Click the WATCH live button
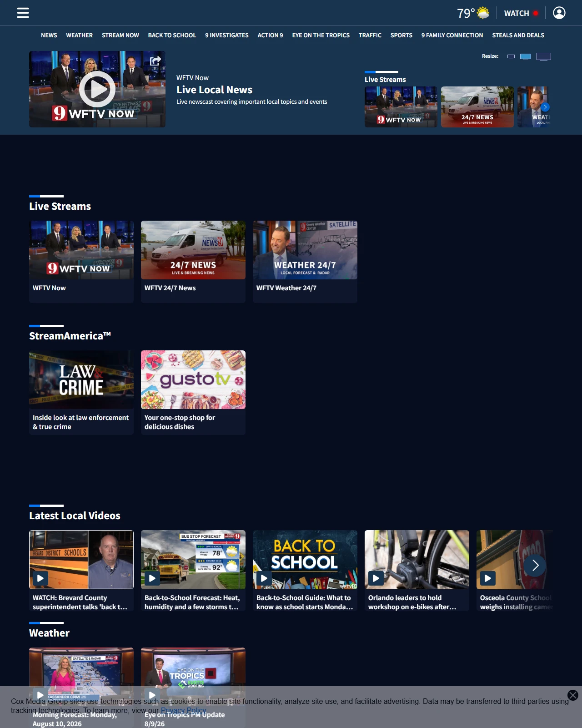 pyautogui.click(x=521, y=13)
